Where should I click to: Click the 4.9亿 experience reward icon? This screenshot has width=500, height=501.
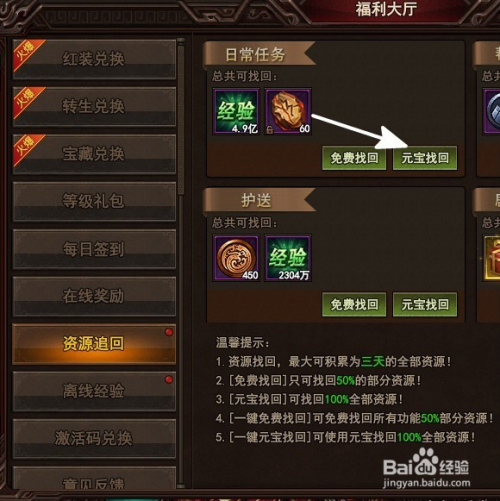[236, 111]
